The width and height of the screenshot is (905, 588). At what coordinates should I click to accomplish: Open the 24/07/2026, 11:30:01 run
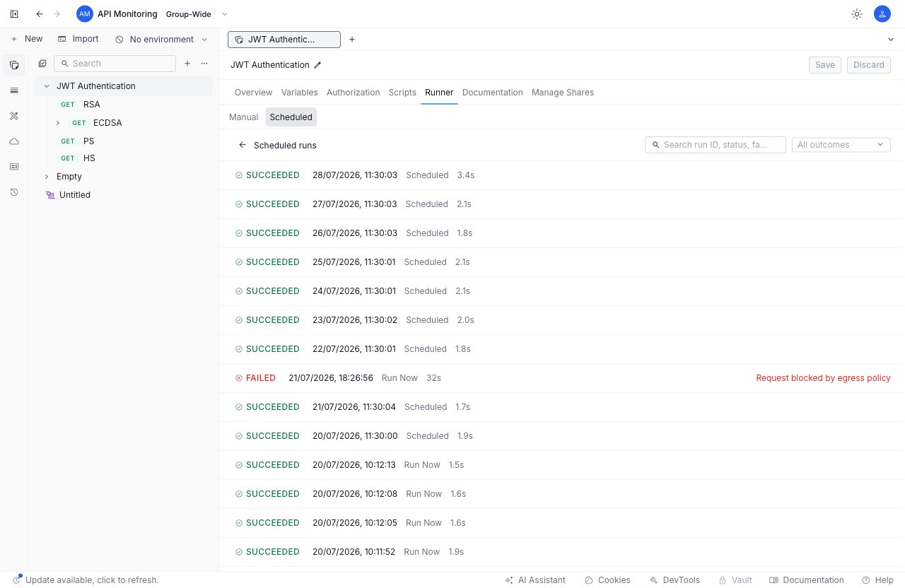click(562, 291)
